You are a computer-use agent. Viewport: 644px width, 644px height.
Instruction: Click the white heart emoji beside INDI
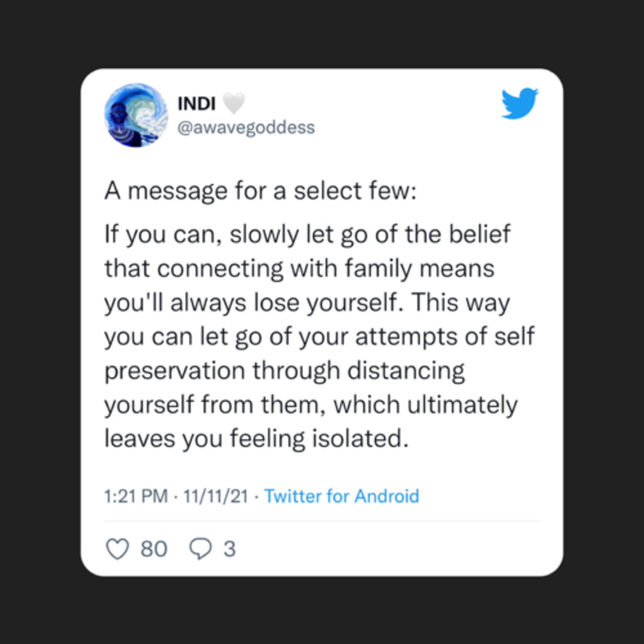234,103
